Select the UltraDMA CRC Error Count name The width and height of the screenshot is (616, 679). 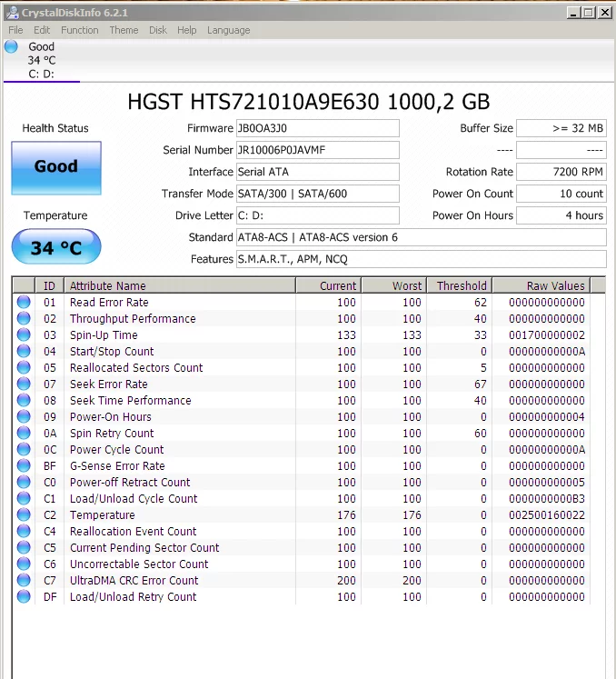(x=134, y=580)
